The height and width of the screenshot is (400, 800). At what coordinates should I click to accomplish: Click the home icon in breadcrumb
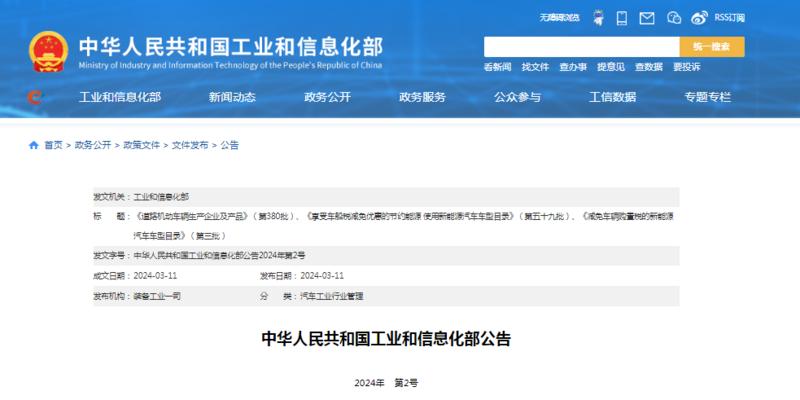click(34, 145)
